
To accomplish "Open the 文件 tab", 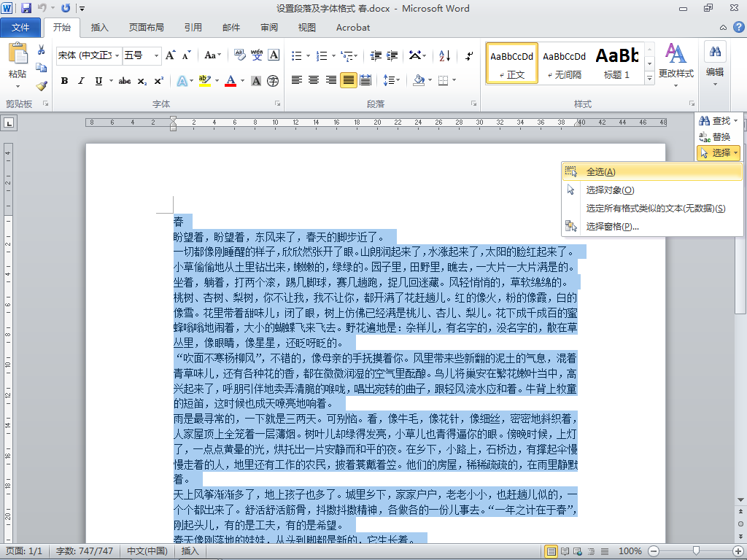I will [x=20, y=28].
